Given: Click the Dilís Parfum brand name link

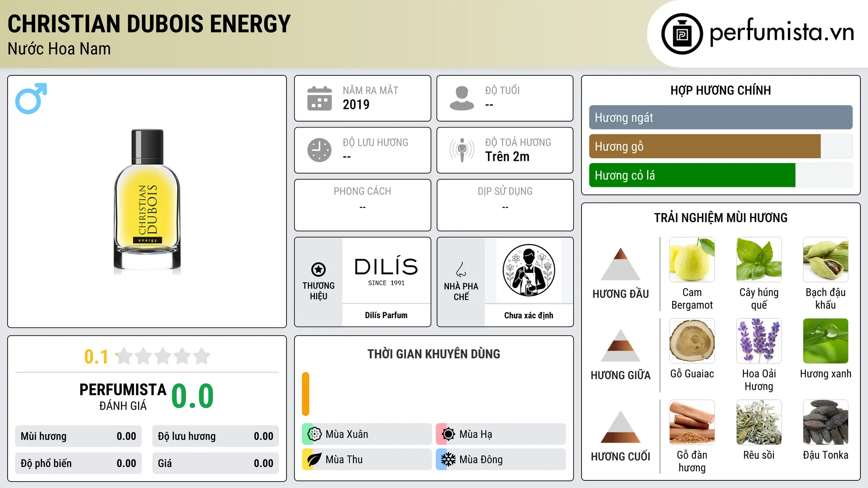Looking at the screenshot, I should 386,315.
